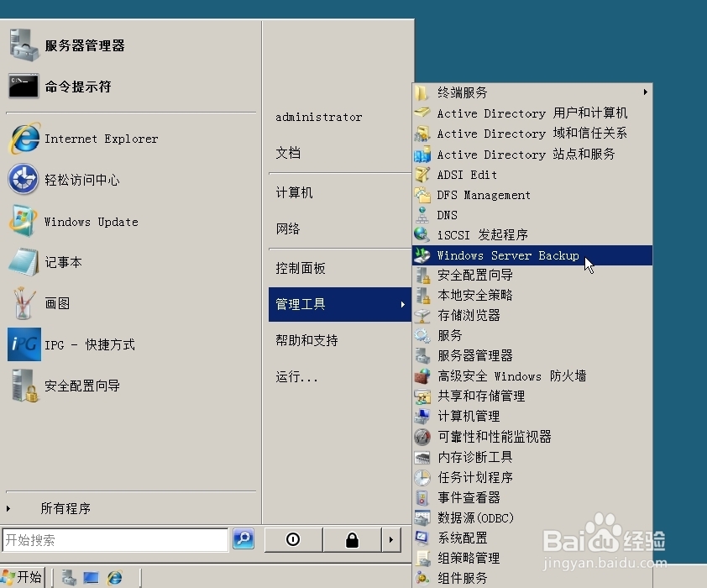Click Server Manager quick launch icon on taskbar
Viewport: 707px width, 588px height.
coord(69,577)
